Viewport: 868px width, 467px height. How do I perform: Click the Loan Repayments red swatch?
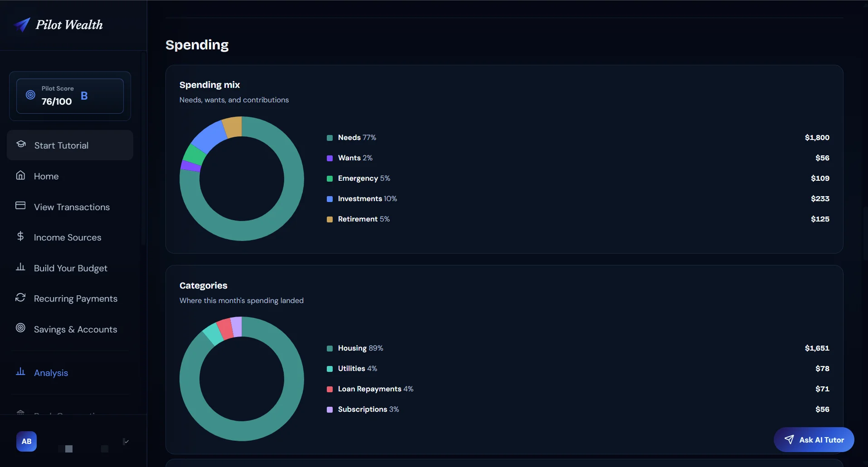pos(330,389)
